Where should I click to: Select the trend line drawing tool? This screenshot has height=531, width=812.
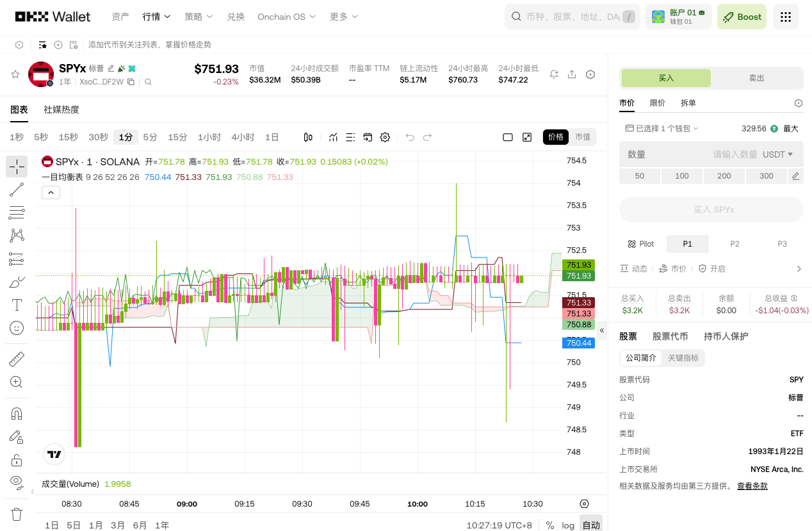[17, 190]
